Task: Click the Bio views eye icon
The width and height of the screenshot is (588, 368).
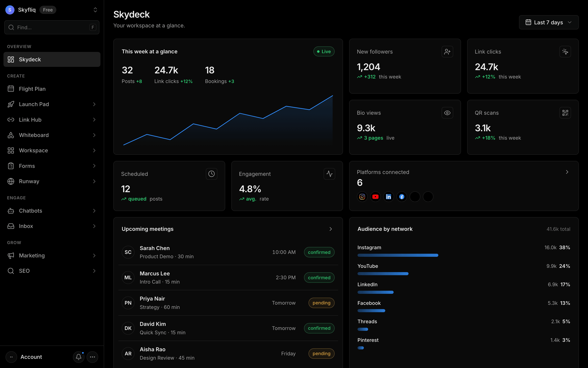Action: click(x=447, y=113)
